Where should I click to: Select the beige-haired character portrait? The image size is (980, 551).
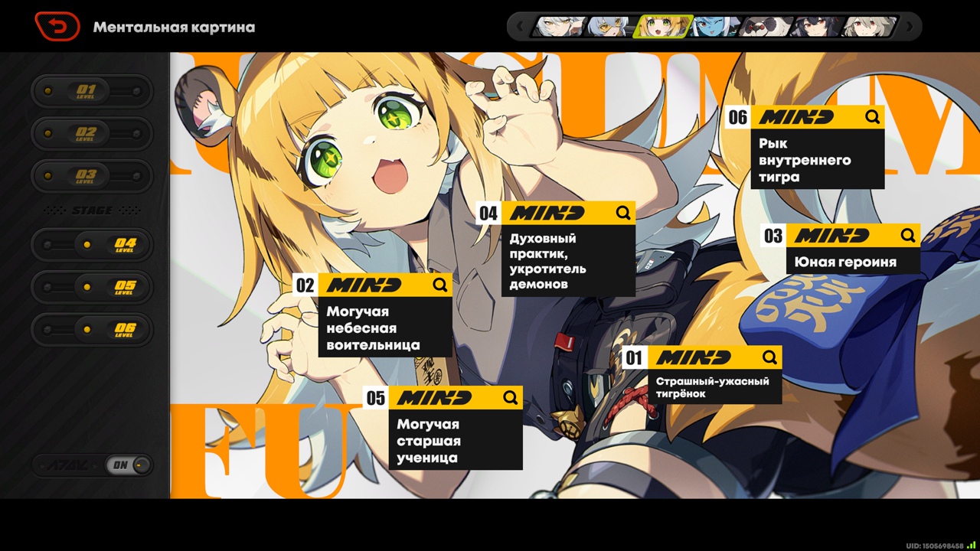pyautogui.click(x=869, y=27)
